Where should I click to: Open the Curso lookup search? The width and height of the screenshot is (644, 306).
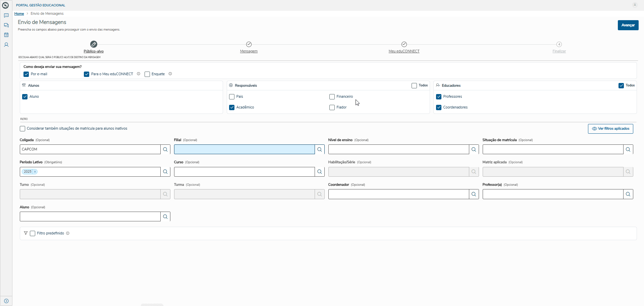pyautogui.click(x=320, y=172)
